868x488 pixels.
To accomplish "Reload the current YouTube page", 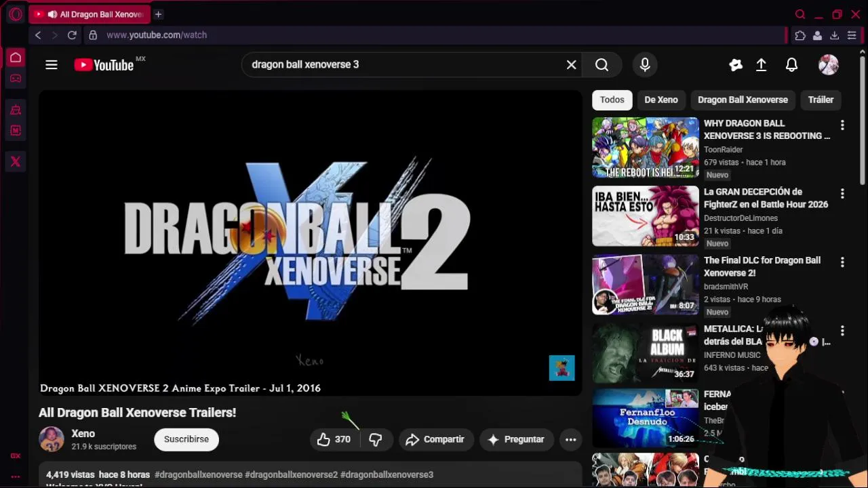I will click(x=72, y=35).
